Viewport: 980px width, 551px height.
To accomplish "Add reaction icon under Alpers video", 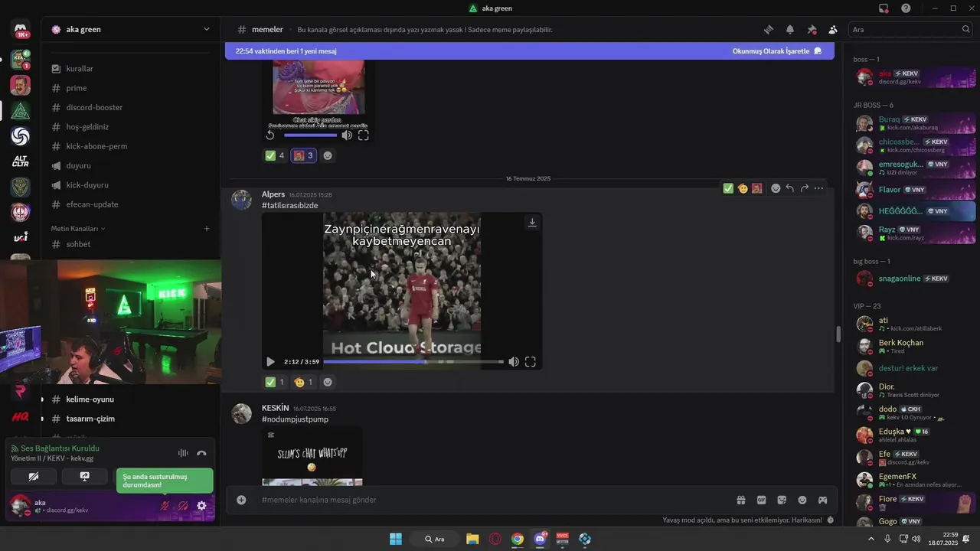I will 328,382.
